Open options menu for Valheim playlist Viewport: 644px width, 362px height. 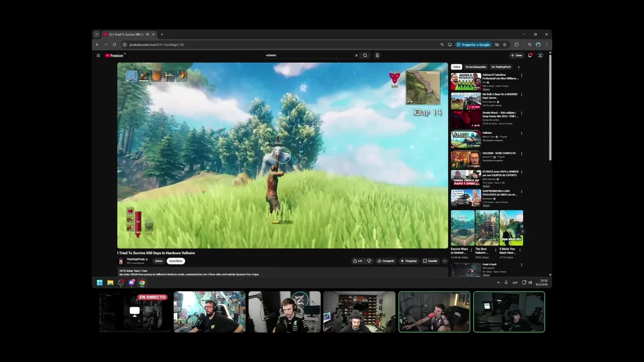521,133
